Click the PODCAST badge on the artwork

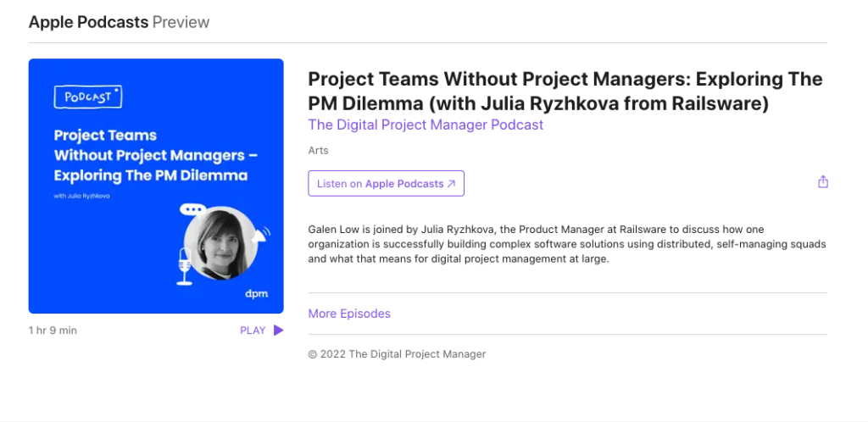pos(88,97)
